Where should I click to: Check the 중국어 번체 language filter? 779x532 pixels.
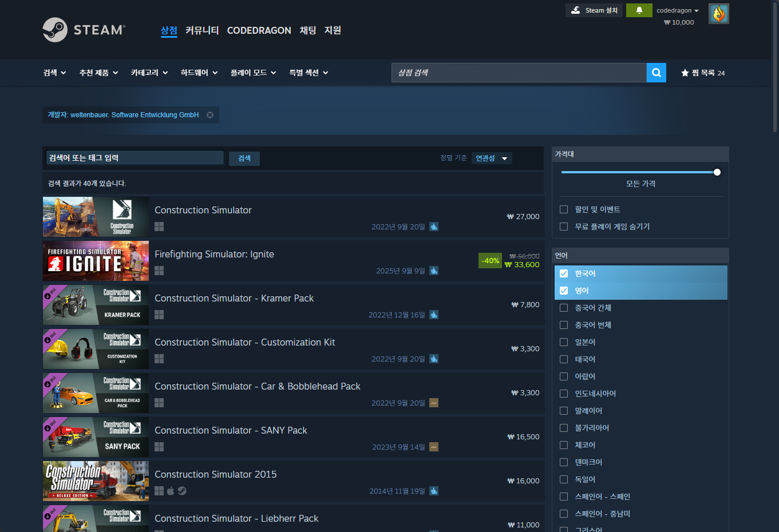564,325
